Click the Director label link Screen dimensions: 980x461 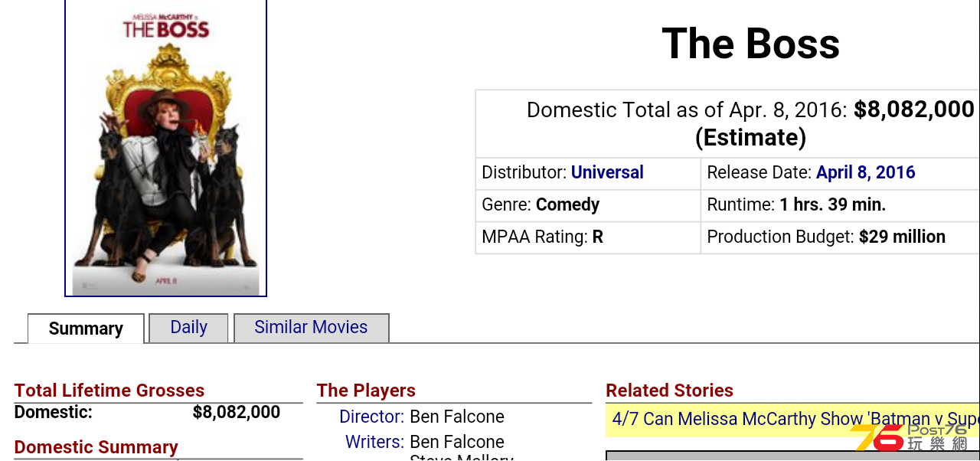point(372,417)
